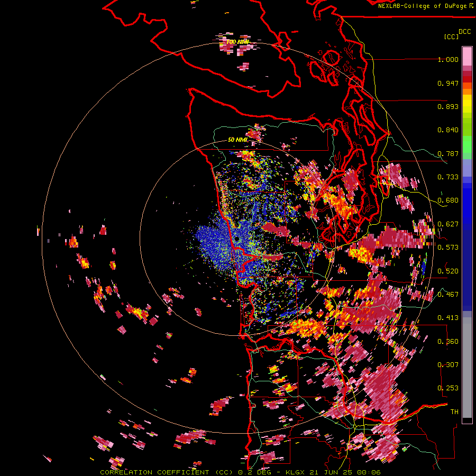The height and width of the screenshot is (476, 476).
Task: Click the 50 NMI range ring label
Action: 237,140
